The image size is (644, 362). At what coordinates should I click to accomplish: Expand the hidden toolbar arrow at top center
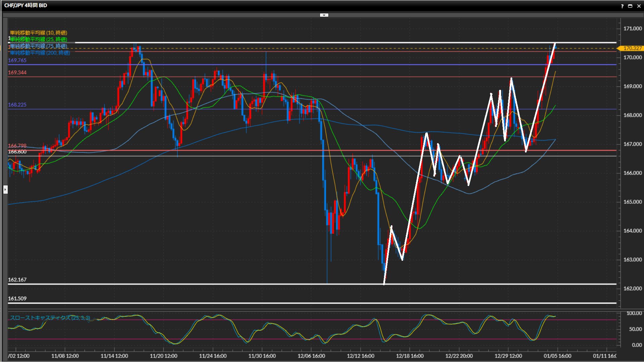[x=324, y=15]
